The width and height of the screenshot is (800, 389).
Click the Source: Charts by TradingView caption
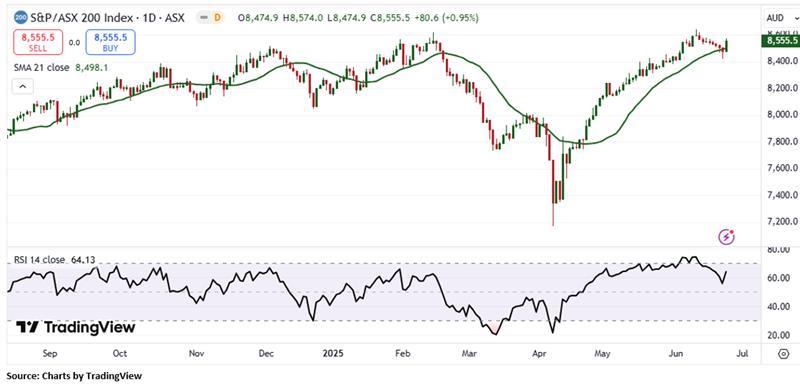pos(74,376)
